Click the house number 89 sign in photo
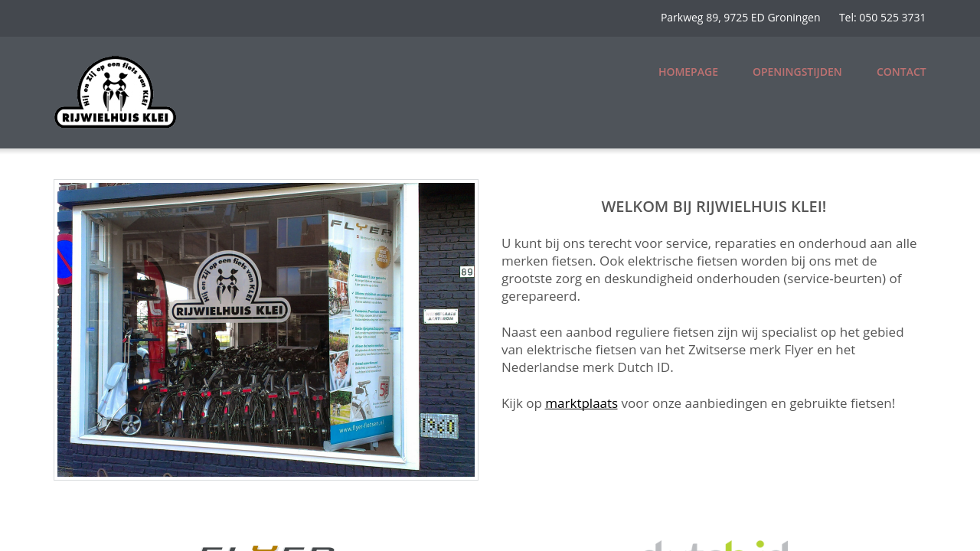This screenshot has height=551, width=980. 466,272
